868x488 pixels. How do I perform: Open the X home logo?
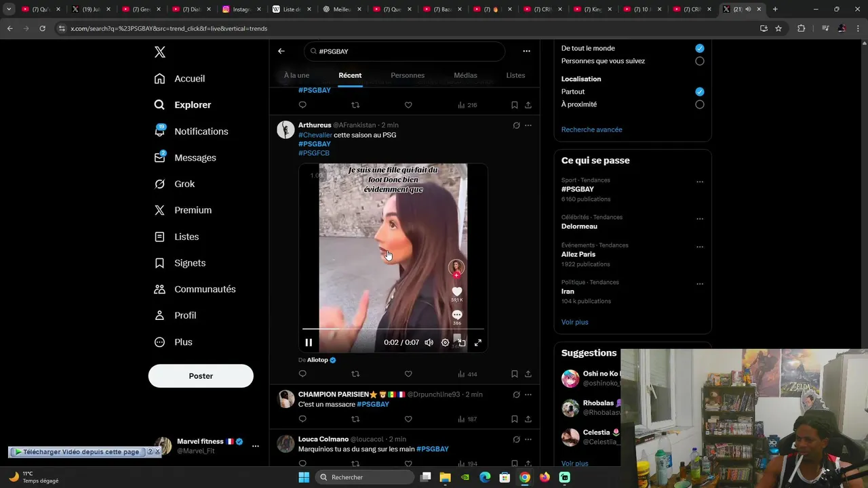(x=159, y=52)
